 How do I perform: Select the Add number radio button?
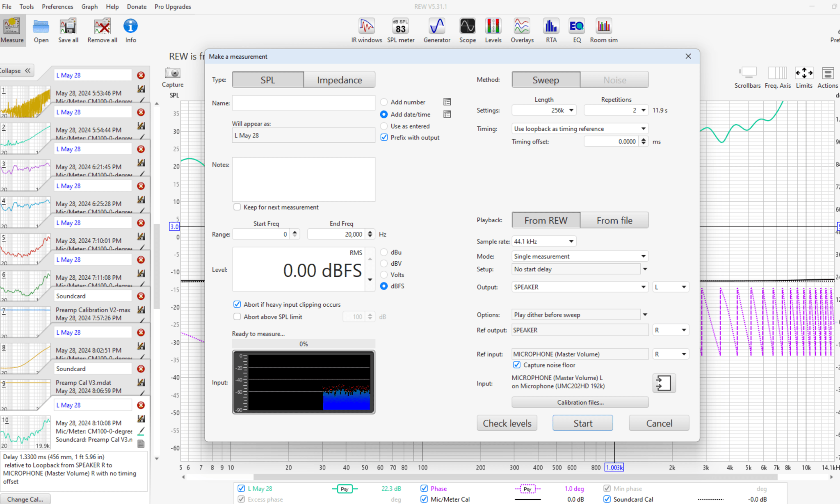[x=384, y=102]
